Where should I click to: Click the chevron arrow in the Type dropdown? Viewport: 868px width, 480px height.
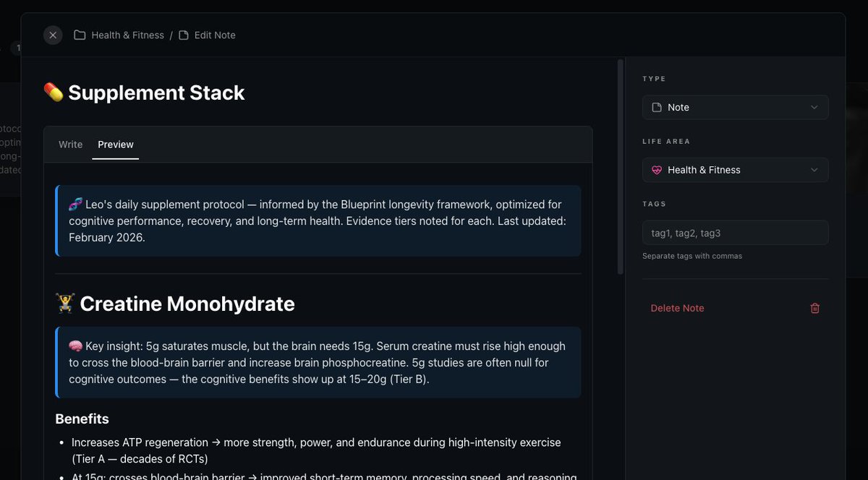pyautogui.click(x=814, y=107)
